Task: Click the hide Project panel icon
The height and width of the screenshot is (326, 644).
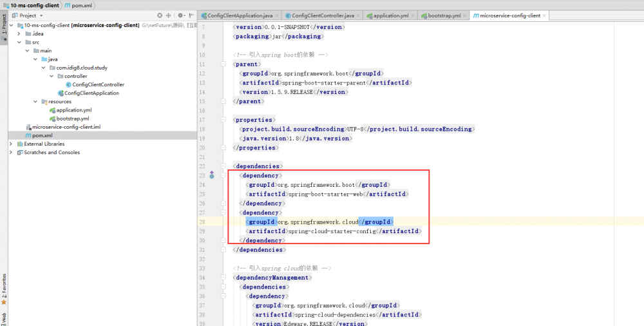Action: coord(192,15)
